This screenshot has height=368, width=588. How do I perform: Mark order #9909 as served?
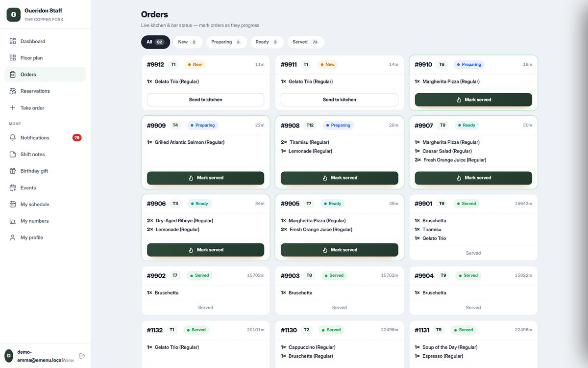click(x=205, y=178)
